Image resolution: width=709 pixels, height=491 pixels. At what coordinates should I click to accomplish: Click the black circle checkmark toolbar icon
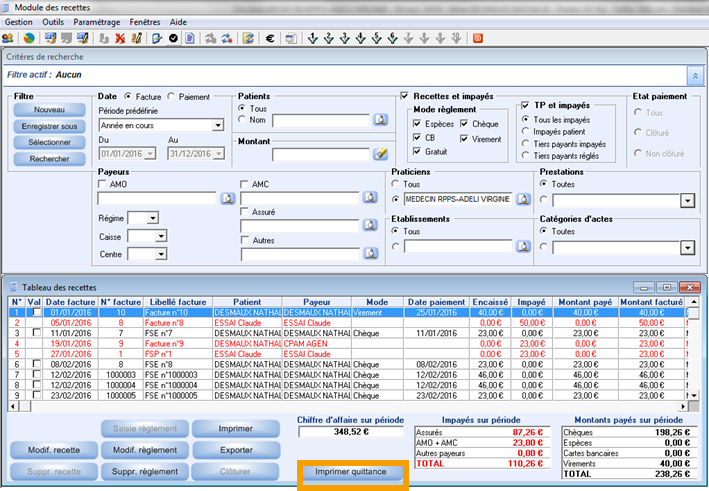coord(173,39)
